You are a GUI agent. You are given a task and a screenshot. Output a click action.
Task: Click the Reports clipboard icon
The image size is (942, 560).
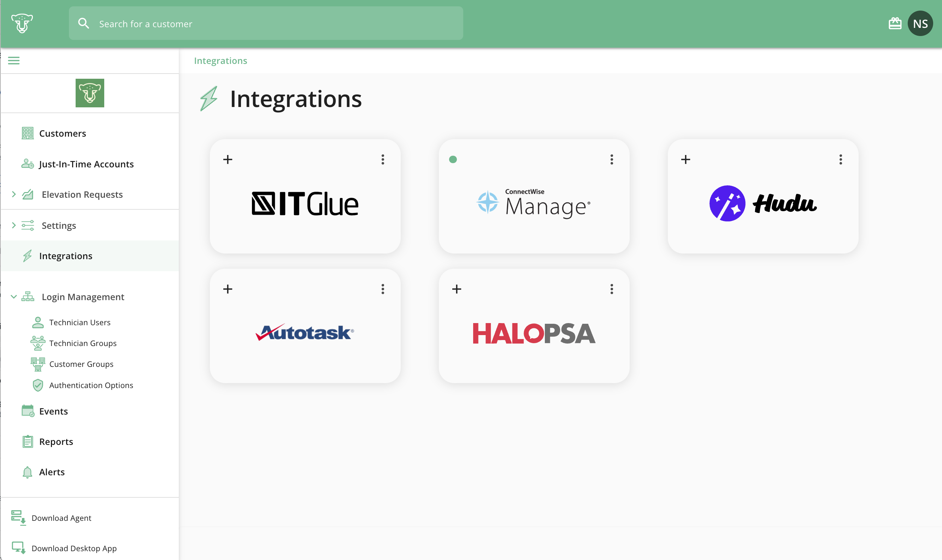pos(28,441)
